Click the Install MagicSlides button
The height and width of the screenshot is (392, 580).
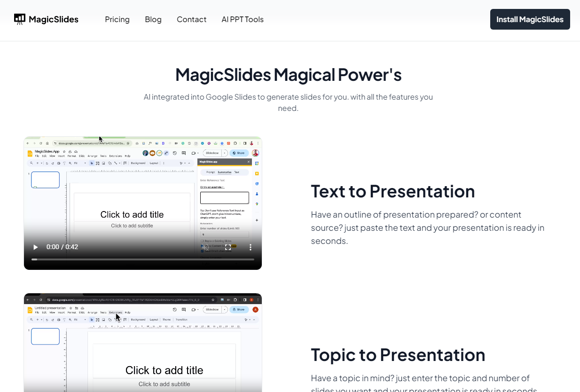(530, 19)
